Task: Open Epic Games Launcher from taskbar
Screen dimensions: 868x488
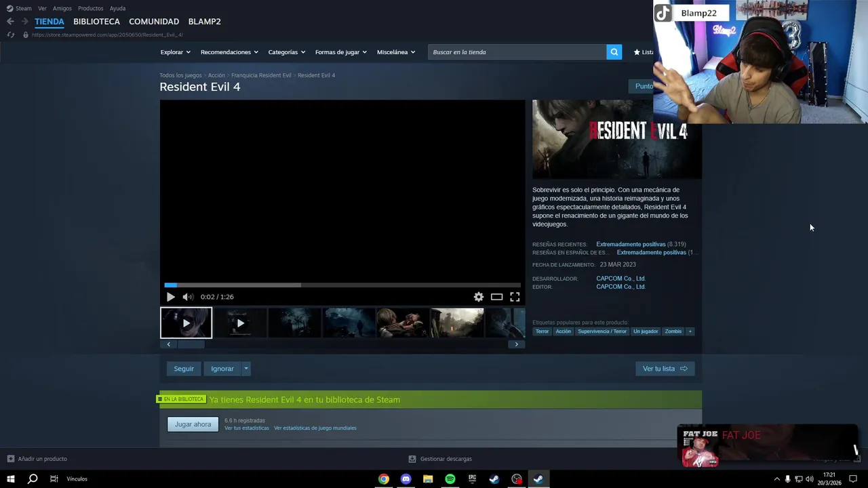Action: coord(472,479)
